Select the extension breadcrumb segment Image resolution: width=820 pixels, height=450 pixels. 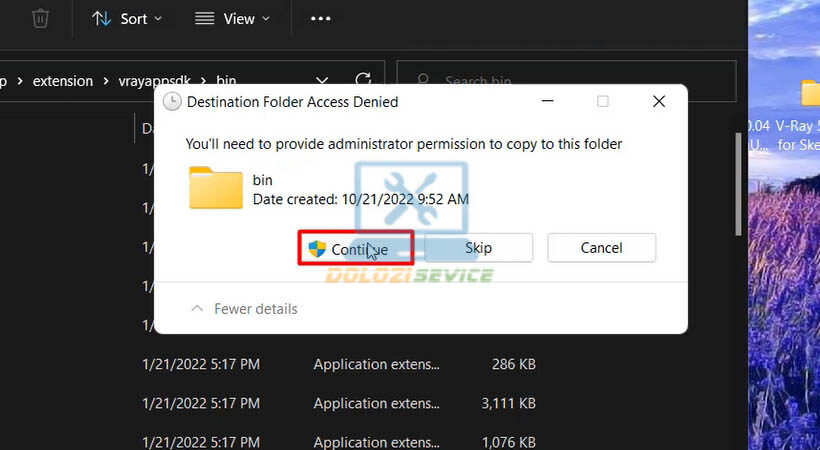click(x=63, y=80)
